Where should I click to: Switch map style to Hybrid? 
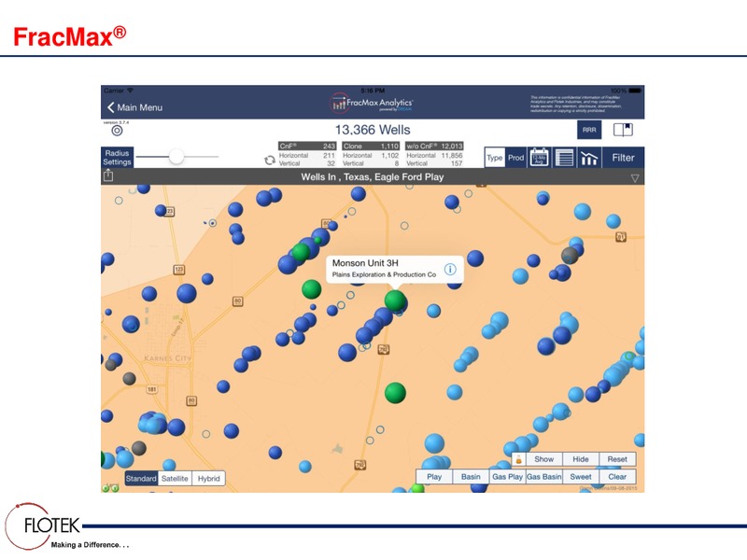(208, 479)
